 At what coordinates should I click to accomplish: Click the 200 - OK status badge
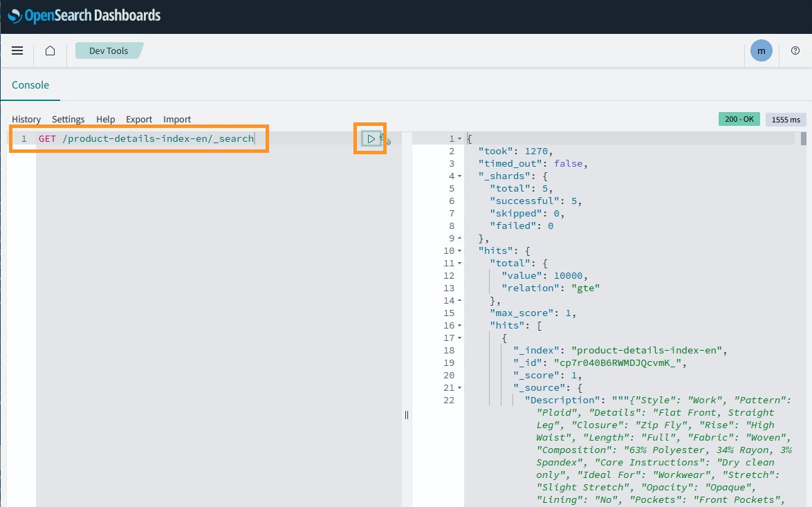[739, 119]
